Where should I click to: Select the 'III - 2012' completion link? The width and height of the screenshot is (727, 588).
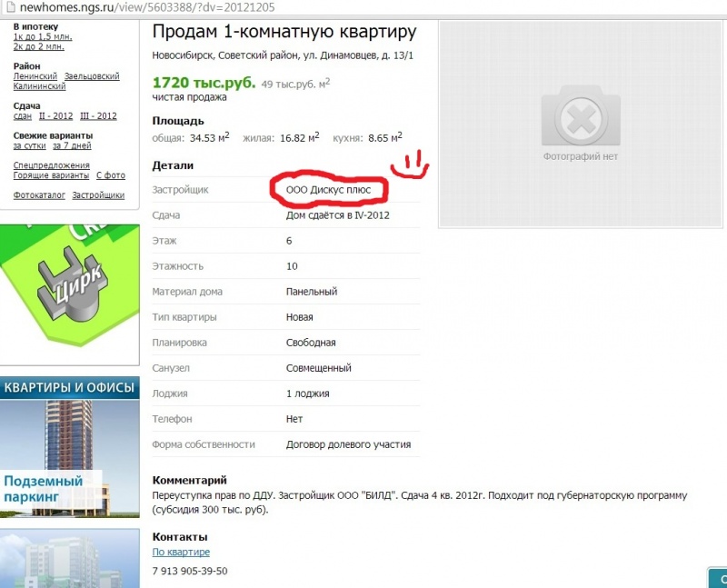[98, 116]
